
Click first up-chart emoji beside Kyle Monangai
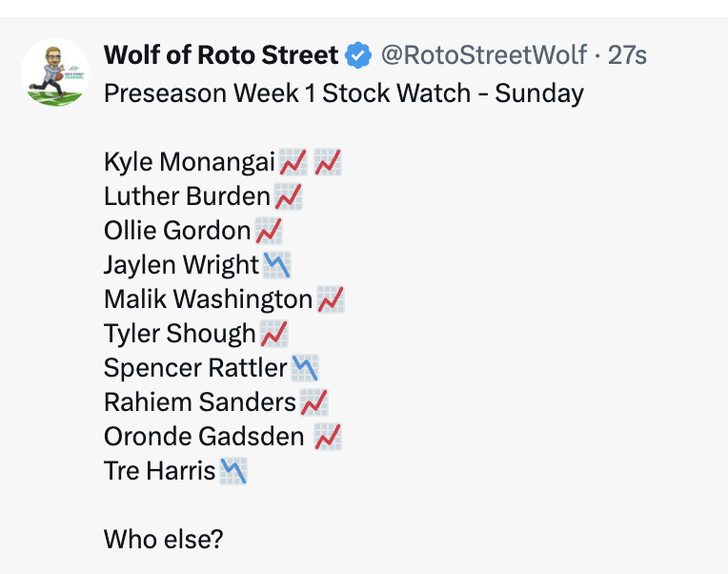(x=293, y=162)
